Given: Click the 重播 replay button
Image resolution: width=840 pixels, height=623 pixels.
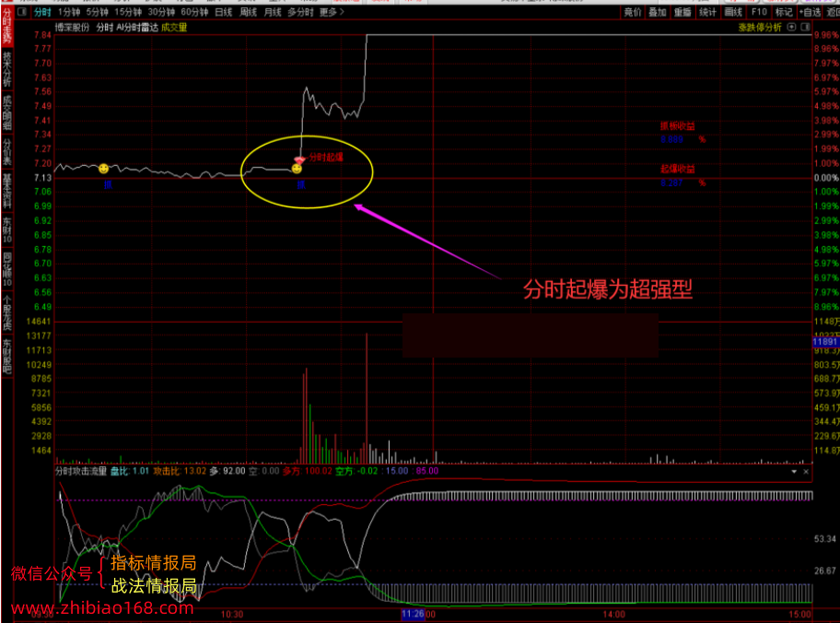Looking at the screenshot, I should click(682, 12).
